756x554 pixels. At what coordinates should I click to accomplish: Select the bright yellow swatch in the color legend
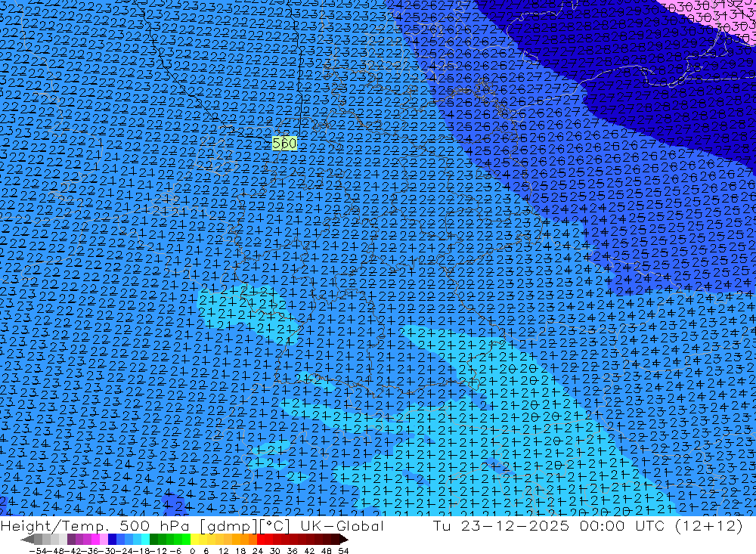pos(195,540)
